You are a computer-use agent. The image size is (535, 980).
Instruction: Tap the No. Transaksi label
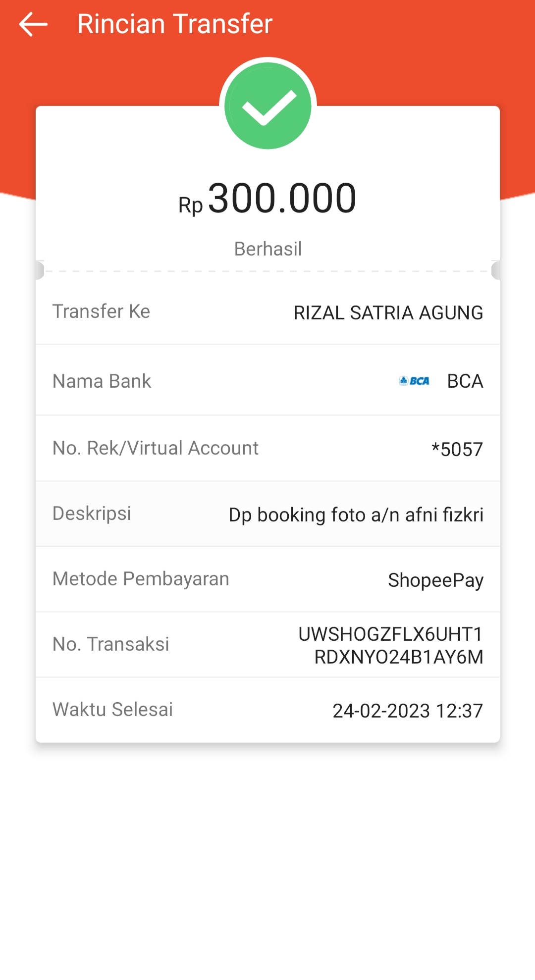pos(110,644)
